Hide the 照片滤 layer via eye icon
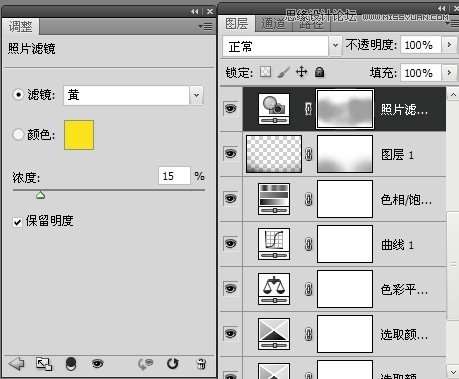Viewport: 459px width, 379px height. tap(231, 108)
